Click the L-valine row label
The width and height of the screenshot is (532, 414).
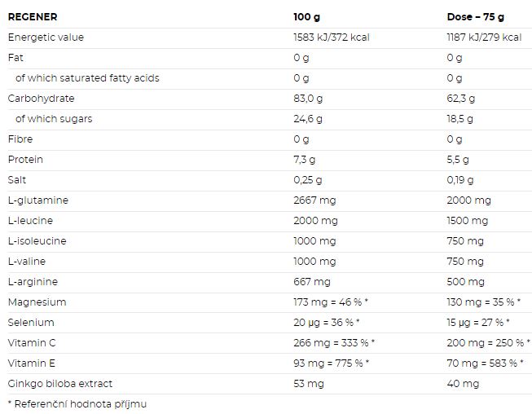point(27,262)
